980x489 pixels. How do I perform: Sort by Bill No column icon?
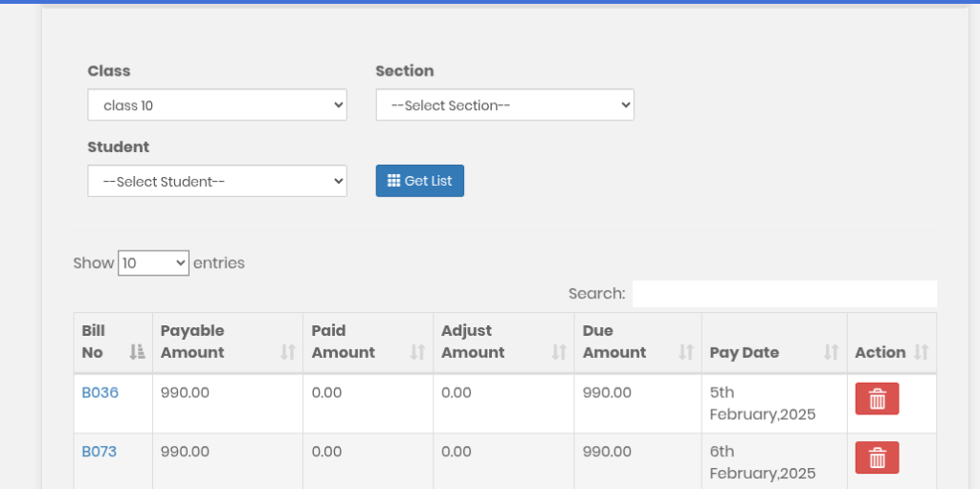pos(137,352)
